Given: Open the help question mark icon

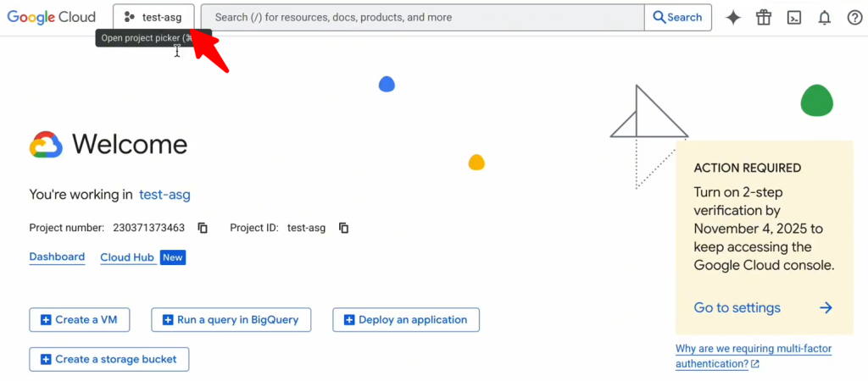Looking at the screenshot, I should [854, 18].
